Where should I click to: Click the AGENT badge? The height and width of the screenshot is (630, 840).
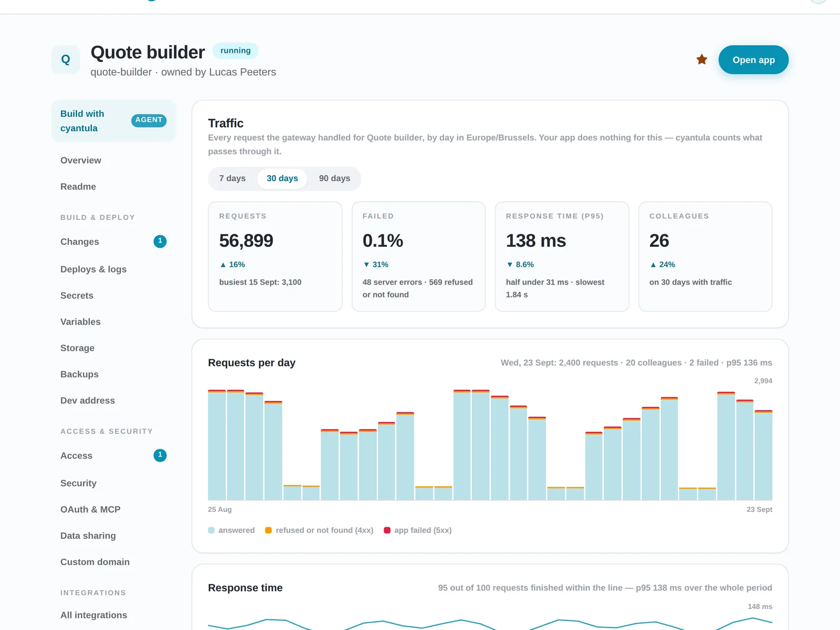[149, 120]
